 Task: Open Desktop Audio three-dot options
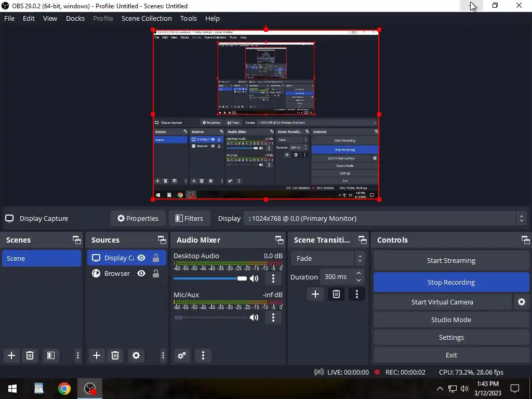click(x=273, y=278)
